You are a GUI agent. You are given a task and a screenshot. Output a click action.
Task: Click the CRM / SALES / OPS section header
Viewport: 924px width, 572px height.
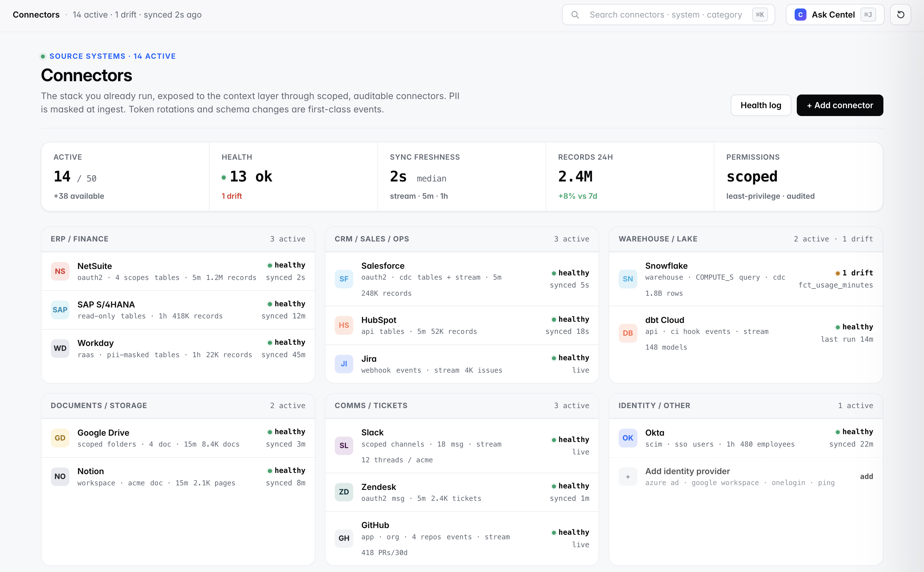[x=372, y=239]
